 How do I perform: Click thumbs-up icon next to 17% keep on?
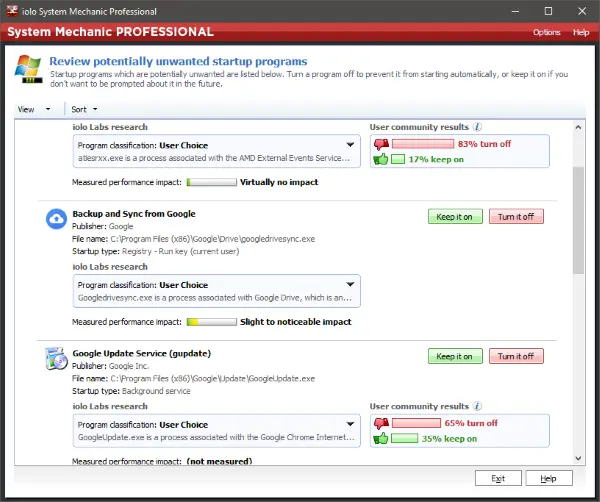tap(381, 159)
